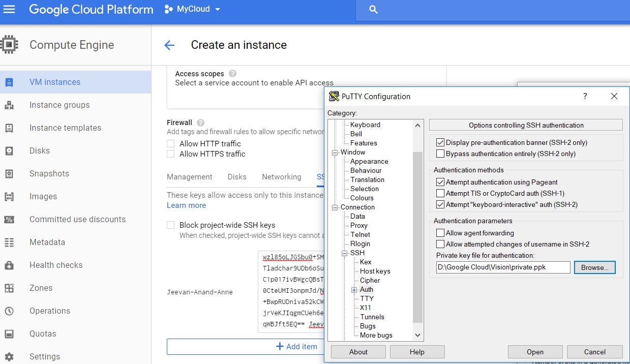The image size is (630, 364).
Task: Enable Allow HTTP traffic checkbox
Action: tap(171, 144)
